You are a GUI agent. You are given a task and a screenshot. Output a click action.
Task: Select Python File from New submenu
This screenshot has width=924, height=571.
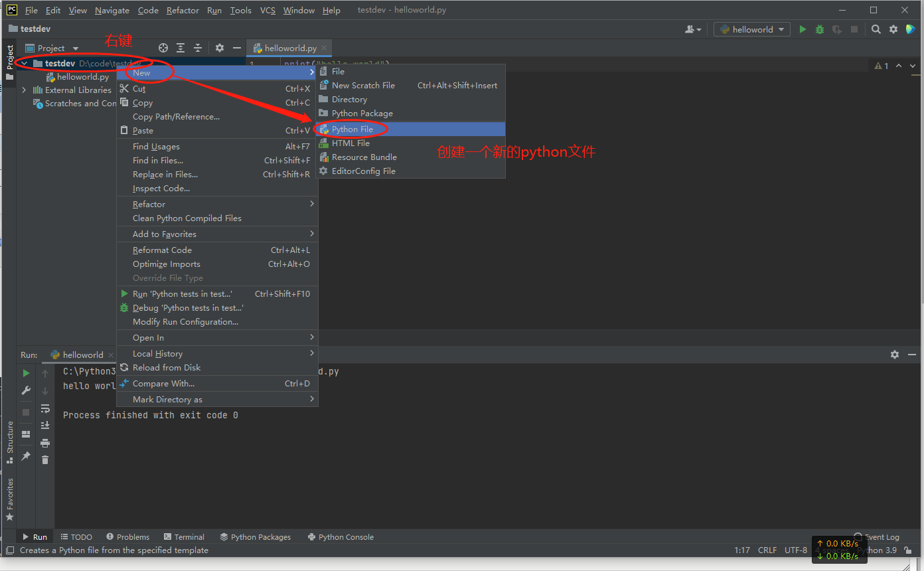pyautogui.click(x=410, y=129)
